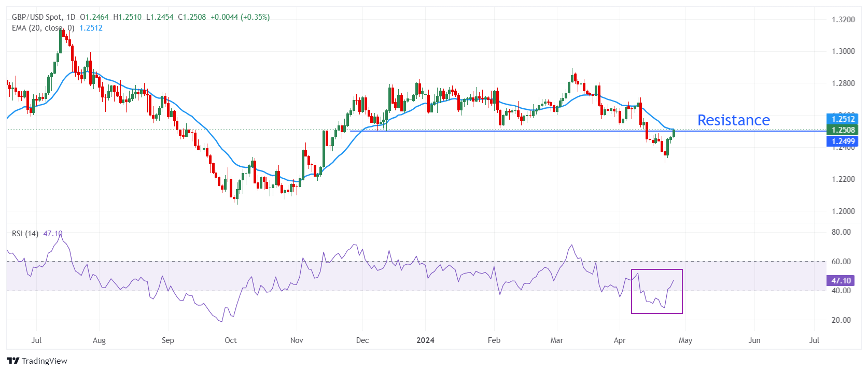Click the Oct label on the time axis
Screen dimensions: 868x372
[231, 340]
